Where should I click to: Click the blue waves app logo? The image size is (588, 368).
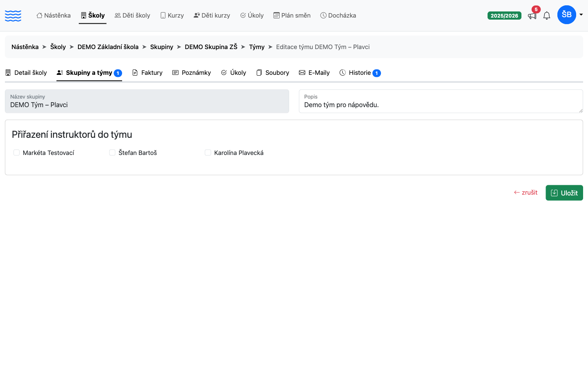click(13, 16)
